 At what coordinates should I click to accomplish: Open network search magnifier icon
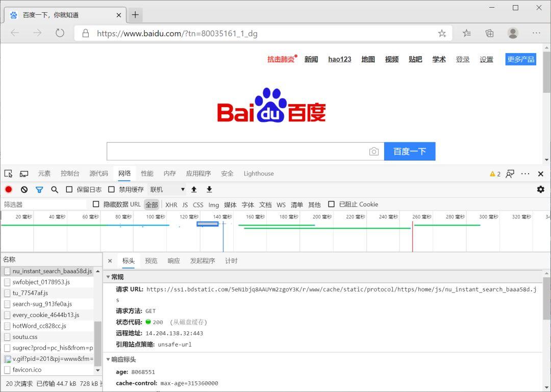(55, 190)
